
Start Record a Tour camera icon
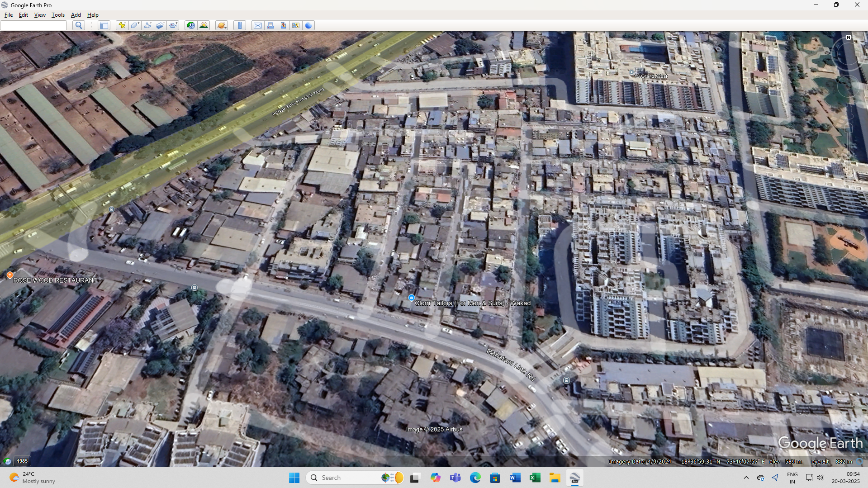coord(173,25)
